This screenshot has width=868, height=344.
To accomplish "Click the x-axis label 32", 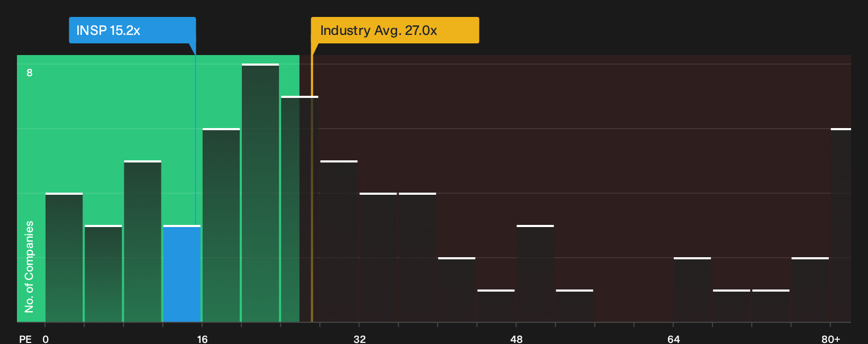I will click(359, 339).
